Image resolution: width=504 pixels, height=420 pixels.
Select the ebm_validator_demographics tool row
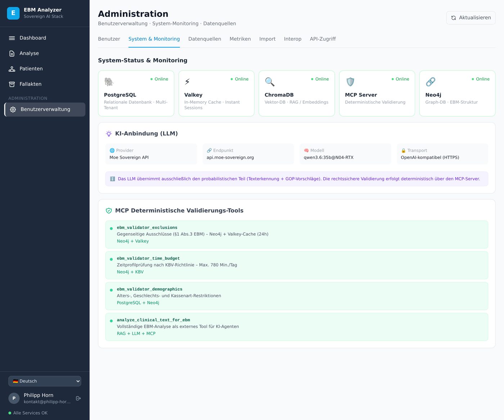(x=297, y=296)
